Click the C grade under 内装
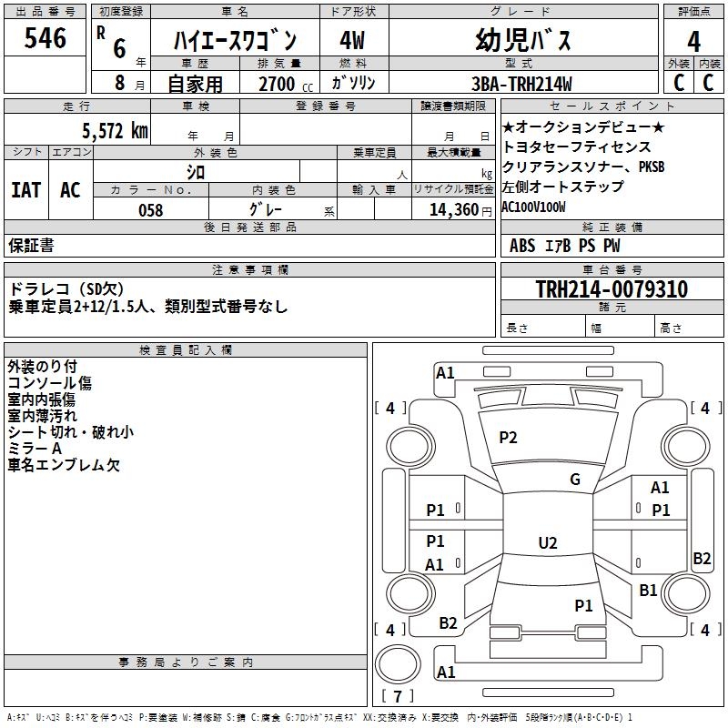The width and height of the screenshot is (728, 728). pos(708,83)
